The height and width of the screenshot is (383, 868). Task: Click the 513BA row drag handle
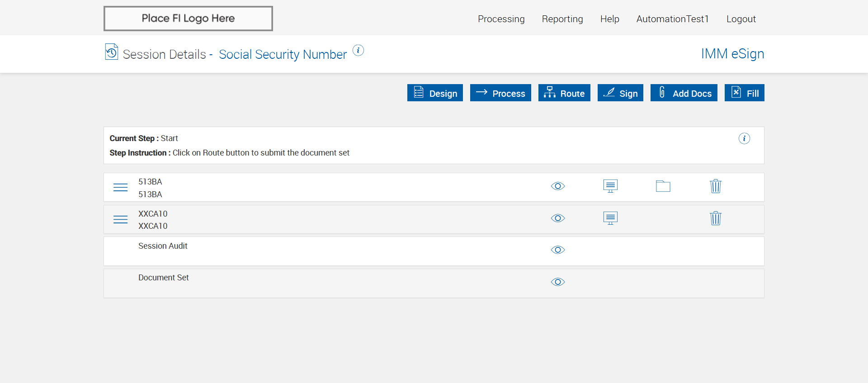click(x=120, y=188)
